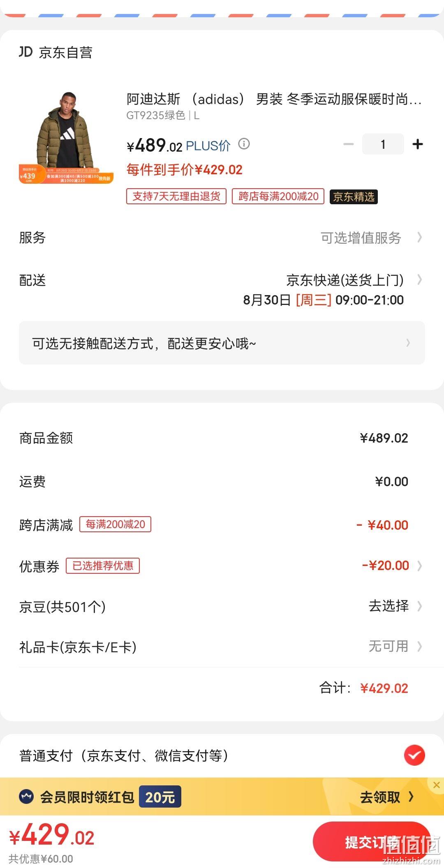This screenshot has height=868, width=444.
Task: Submit the order with 提交订单 button
Action: coord(372,841)
